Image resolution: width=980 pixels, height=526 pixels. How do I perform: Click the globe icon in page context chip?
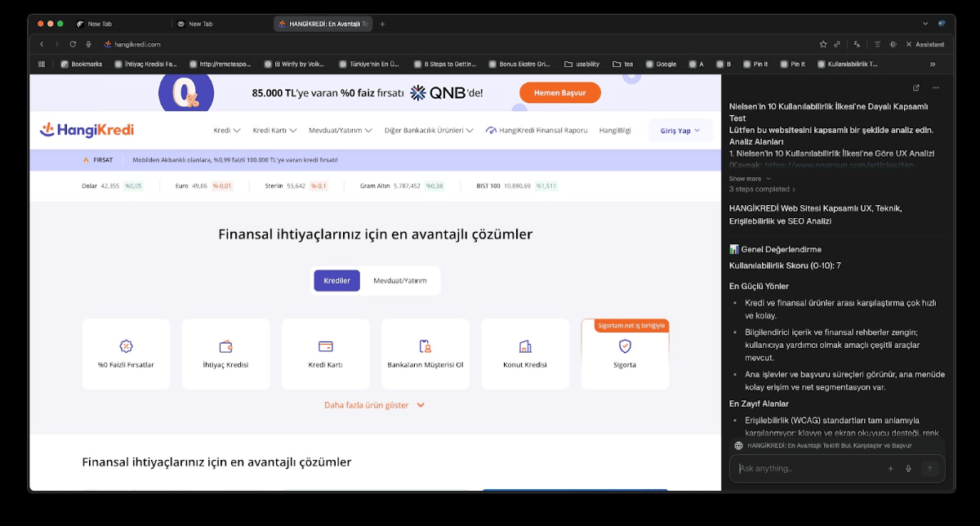738,446
